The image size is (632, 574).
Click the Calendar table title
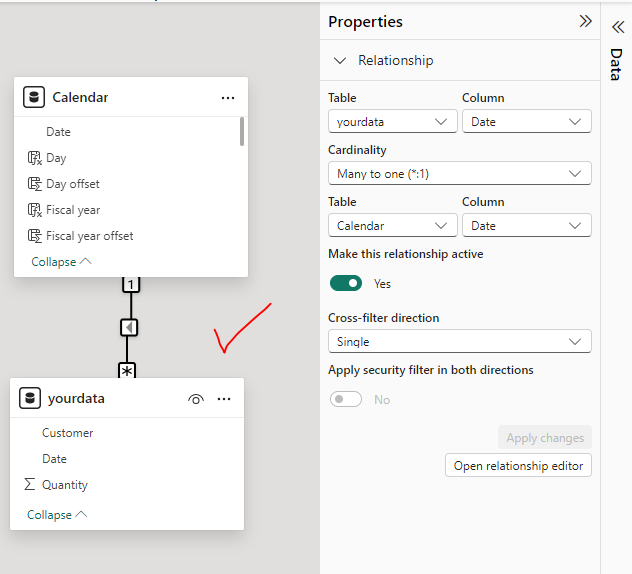coord(80,97)
